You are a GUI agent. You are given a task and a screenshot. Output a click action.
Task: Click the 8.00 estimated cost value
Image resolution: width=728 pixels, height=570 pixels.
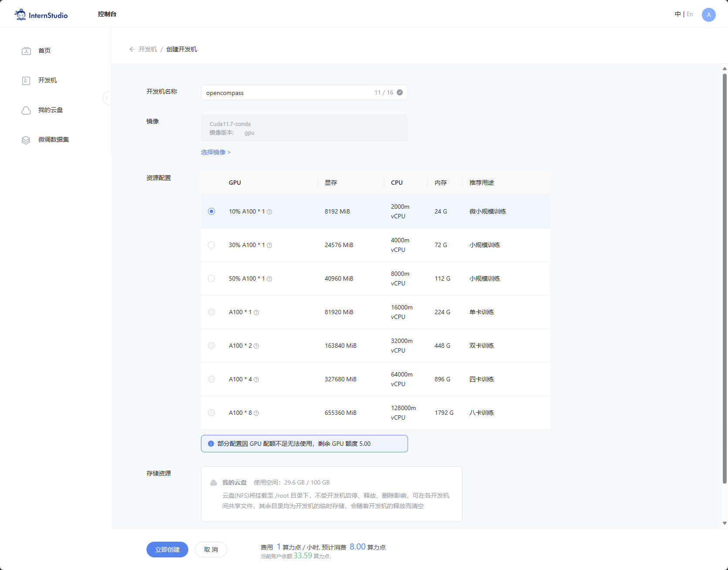coord(357,546)
